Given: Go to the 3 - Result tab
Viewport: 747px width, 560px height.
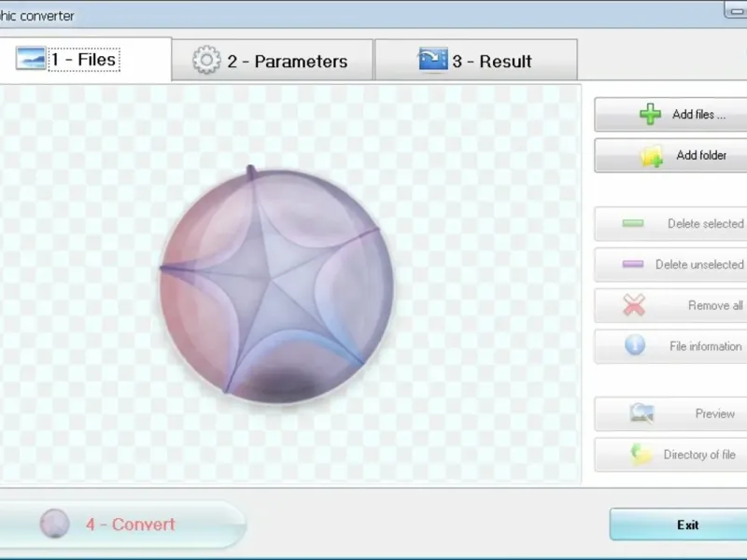Looking at the screenshot, I should (x=476, y=60).
